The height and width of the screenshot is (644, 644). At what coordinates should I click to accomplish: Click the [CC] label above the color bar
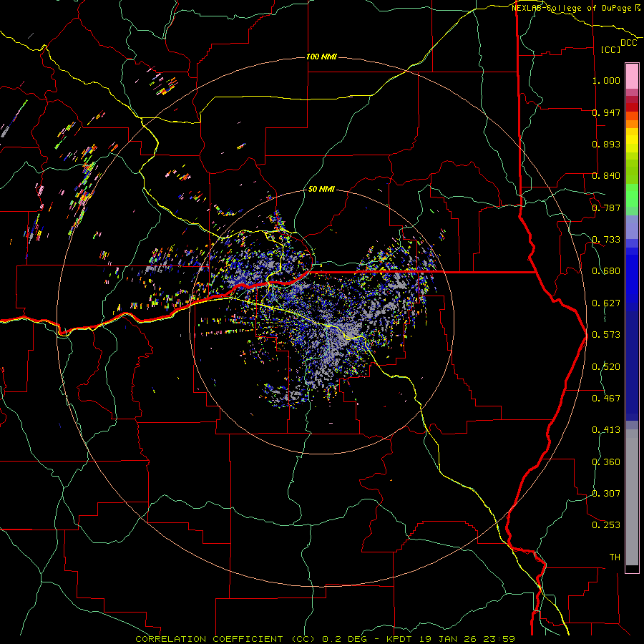(611, 49)
